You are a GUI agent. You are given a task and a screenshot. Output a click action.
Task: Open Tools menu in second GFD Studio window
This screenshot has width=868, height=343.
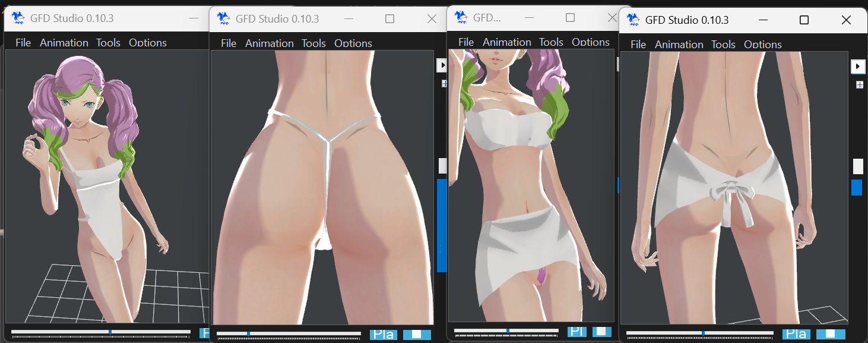(313, 43)
